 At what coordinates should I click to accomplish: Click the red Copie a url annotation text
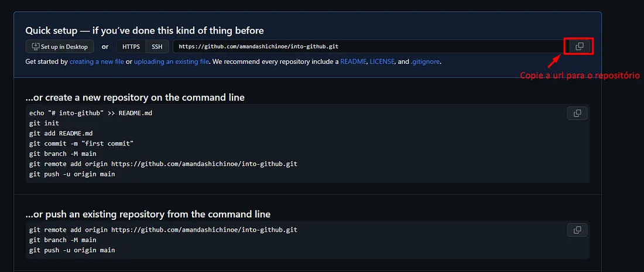[580, 76]
